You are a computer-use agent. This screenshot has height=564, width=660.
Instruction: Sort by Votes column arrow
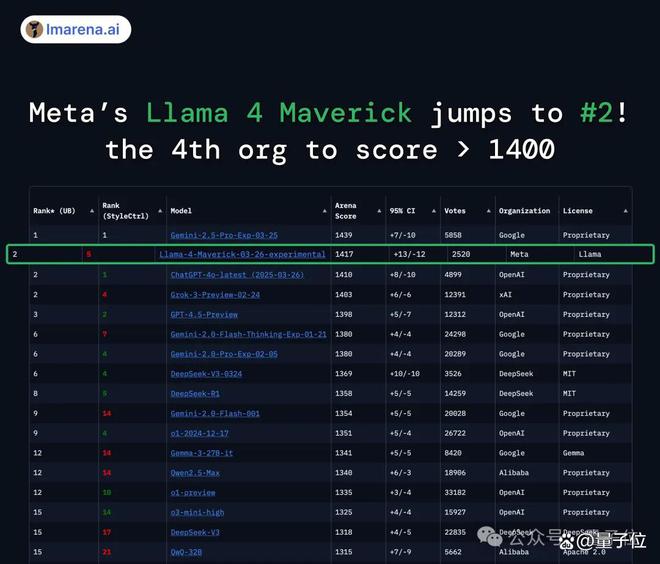(x=489, y=211)
